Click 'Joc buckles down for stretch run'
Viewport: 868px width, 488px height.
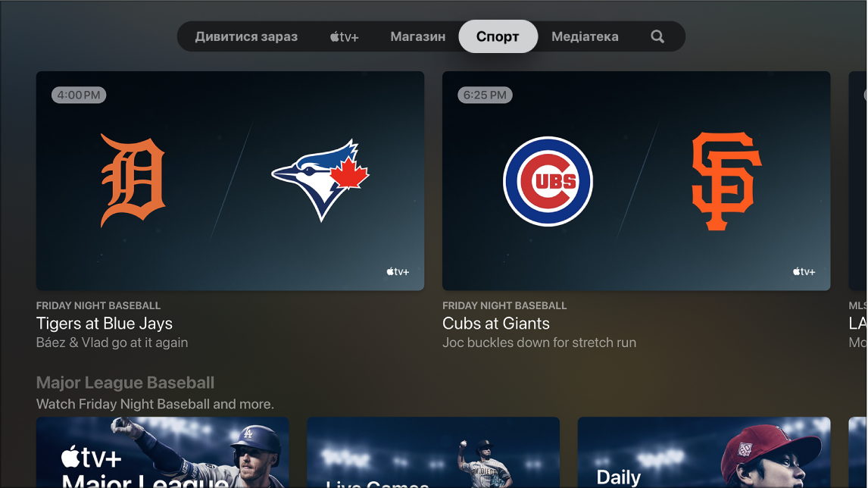[x=539, y=343]
